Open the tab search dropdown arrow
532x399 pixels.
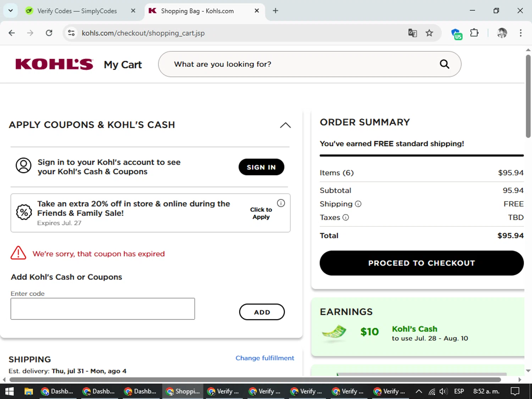point(11,11)
